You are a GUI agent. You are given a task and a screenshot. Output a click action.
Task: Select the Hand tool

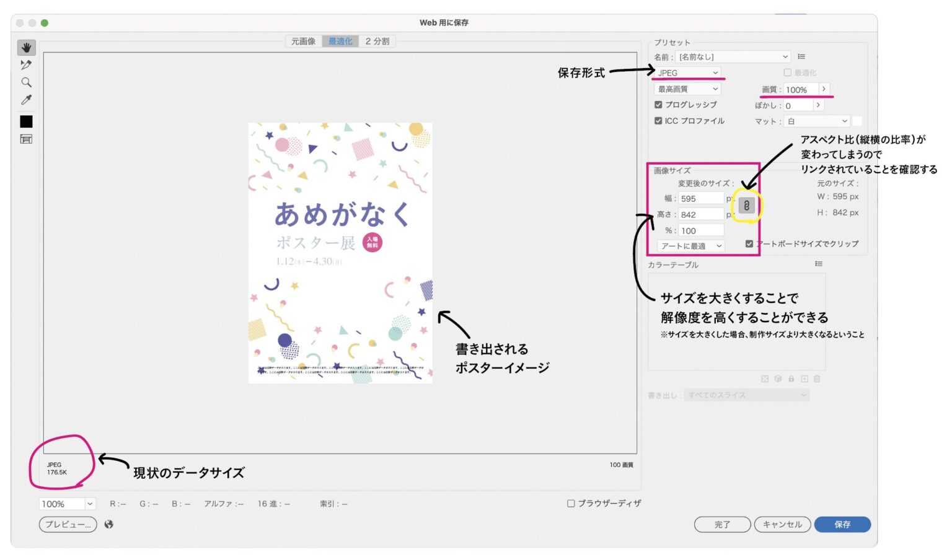pos(26,48)
